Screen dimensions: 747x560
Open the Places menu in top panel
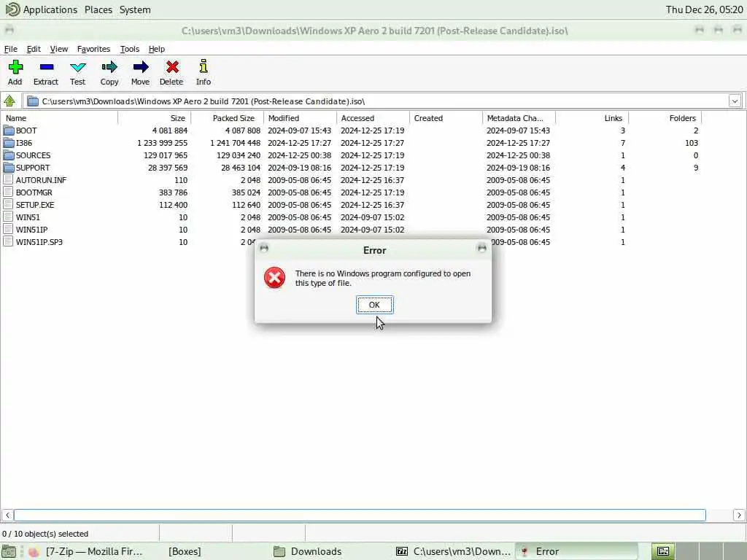(98, 9)
